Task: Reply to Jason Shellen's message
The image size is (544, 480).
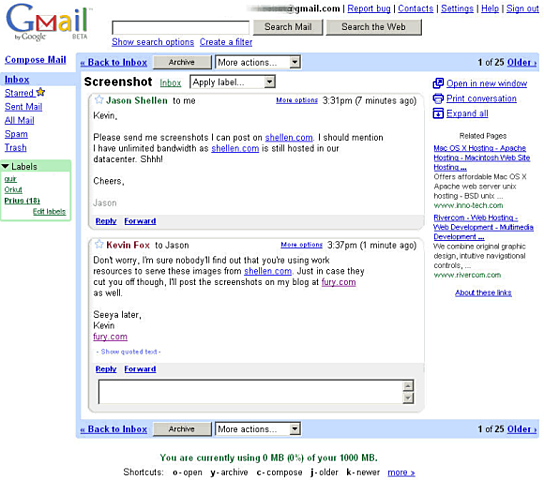Action: (x=106, y=221)
